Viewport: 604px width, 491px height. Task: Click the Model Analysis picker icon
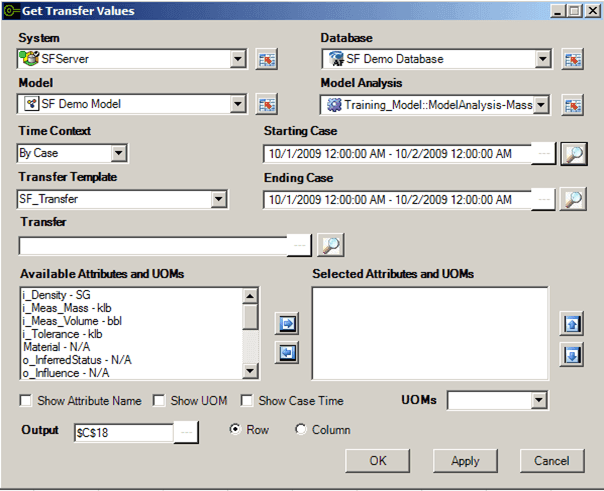click(572, 105)
